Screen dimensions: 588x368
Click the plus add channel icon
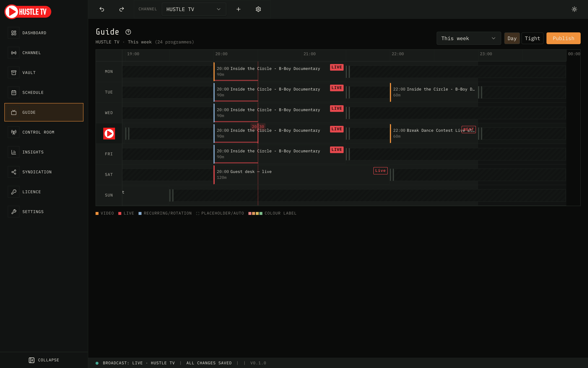point(238,9)
